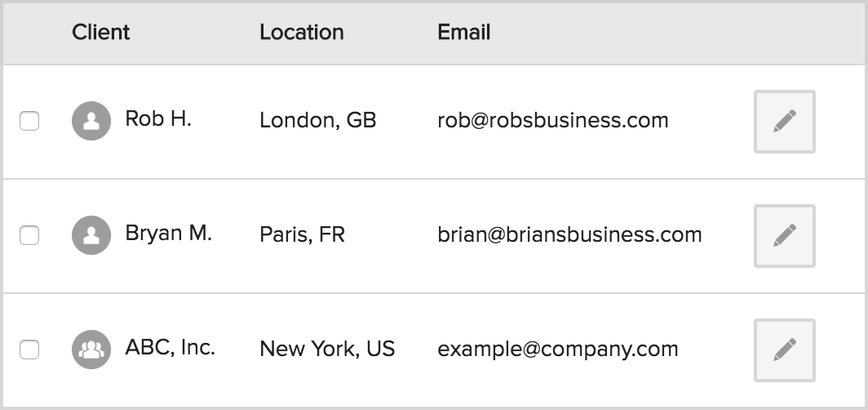Click email rob@robsbusiness.com
Viewport: 868px width, 410px height.
click(x=553, y=120)
